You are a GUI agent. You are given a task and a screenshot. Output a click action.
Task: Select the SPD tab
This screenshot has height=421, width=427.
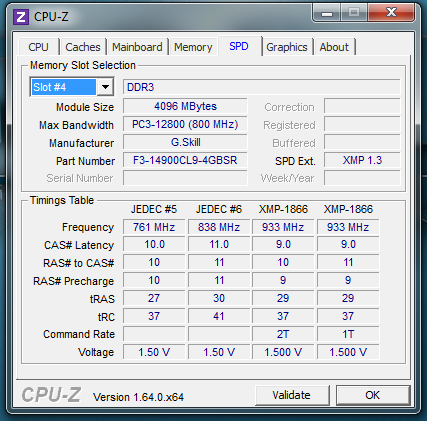coord(239,46)
